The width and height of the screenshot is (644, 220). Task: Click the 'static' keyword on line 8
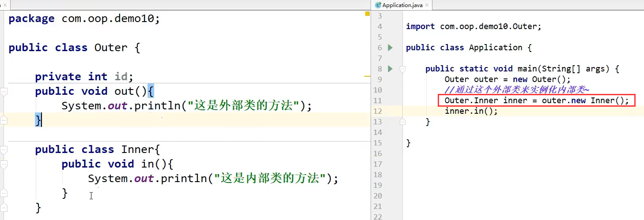tap(474, 69)
